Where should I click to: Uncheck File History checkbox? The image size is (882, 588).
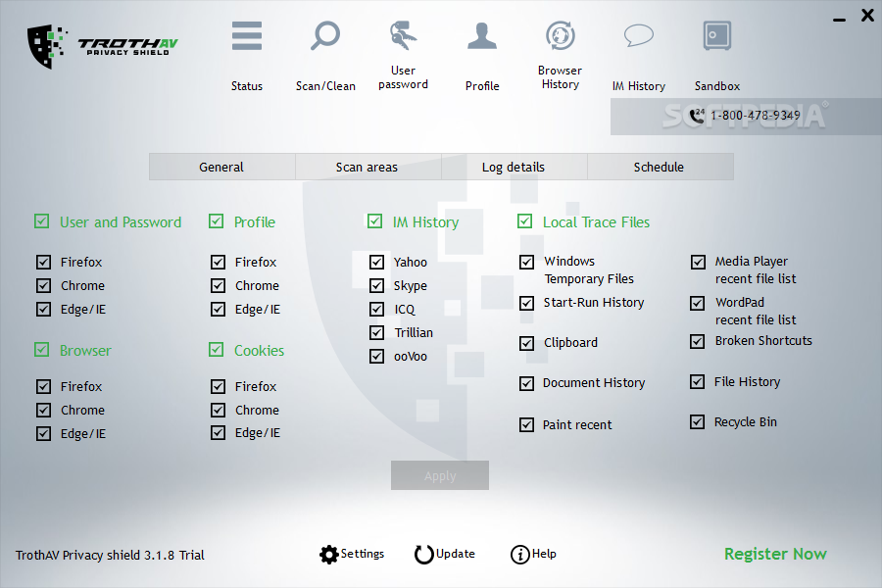pos(697,381)
